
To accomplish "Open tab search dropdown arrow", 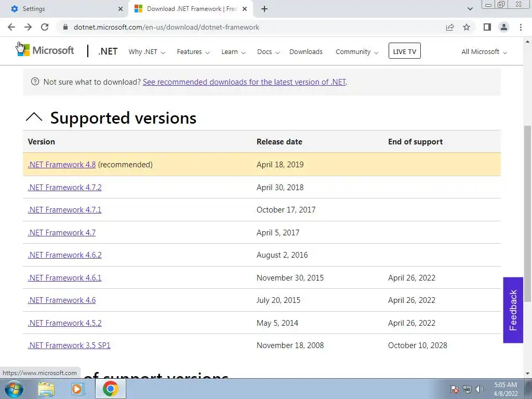I will 470,9.
